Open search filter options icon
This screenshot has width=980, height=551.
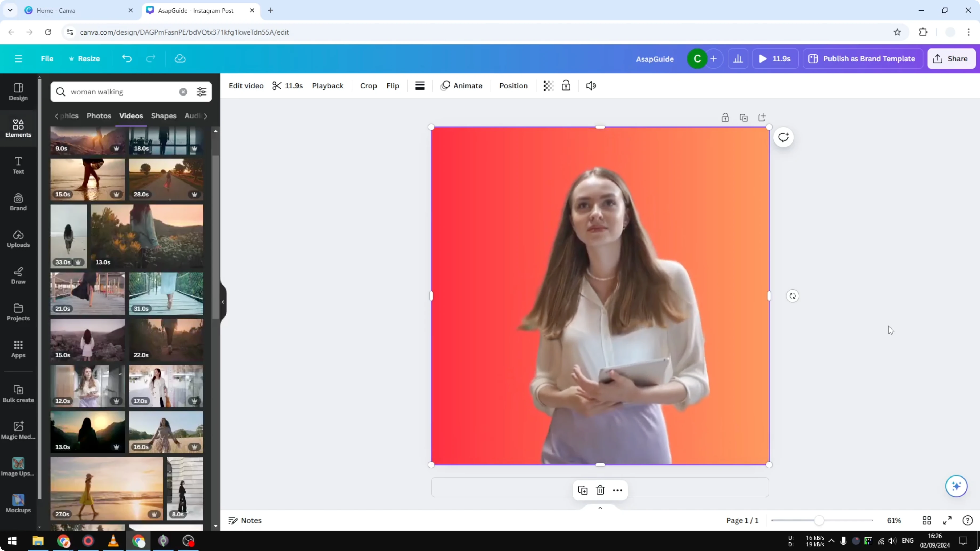[x=201, y=92]
